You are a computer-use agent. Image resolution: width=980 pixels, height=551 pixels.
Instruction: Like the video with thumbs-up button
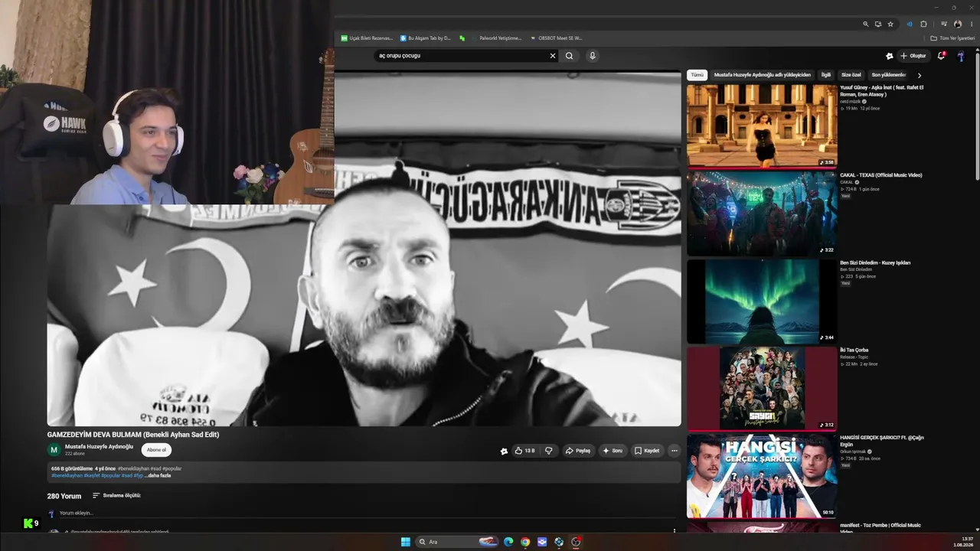[524, 451]
